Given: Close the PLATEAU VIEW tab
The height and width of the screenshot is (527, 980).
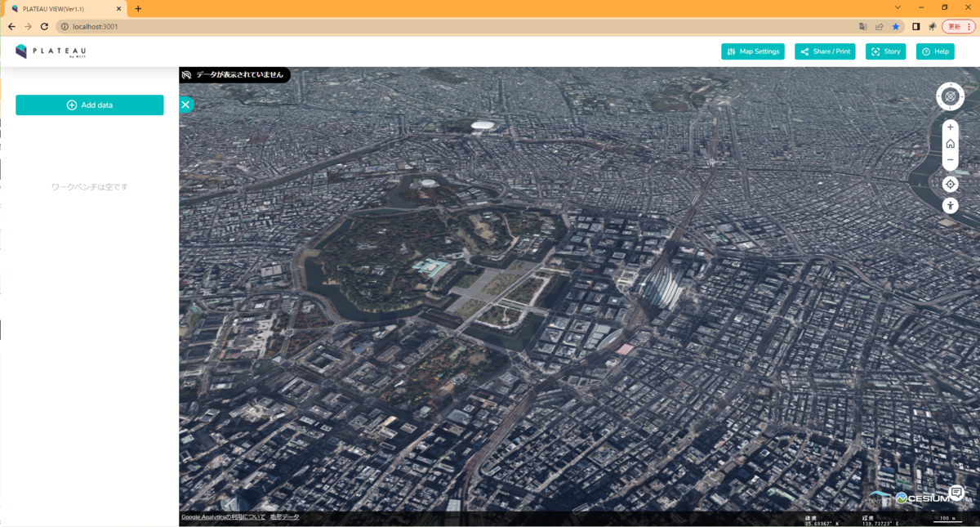Looking at the screenshot, I should (118, 8).
